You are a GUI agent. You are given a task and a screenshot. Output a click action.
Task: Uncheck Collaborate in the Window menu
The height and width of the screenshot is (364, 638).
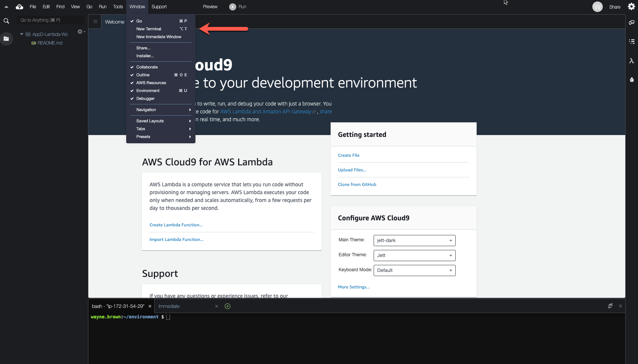[x=147, y=67]
